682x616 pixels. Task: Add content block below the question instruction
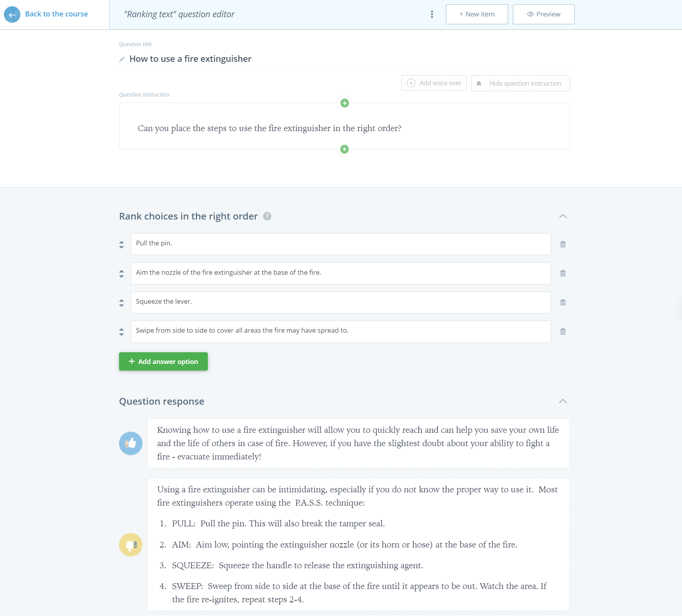tap(345, 149)
